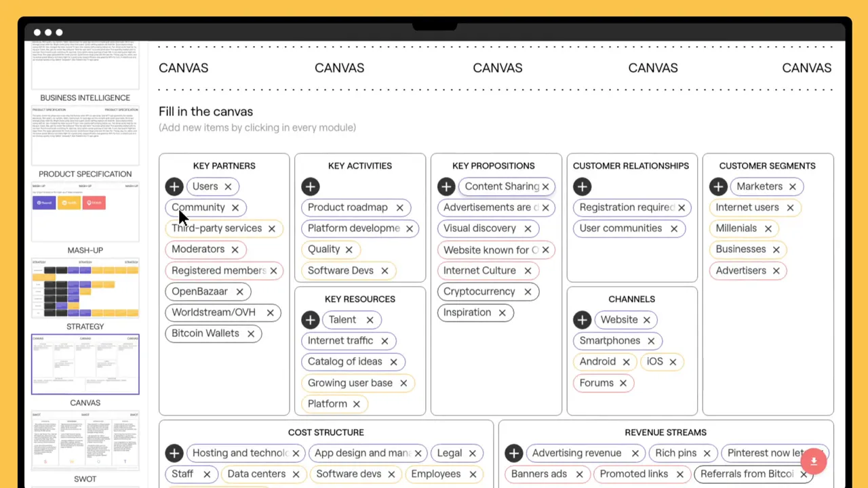This screenshot has width=868, height=488.
Task: Add a new item to Key Partners
Action: 174,186
